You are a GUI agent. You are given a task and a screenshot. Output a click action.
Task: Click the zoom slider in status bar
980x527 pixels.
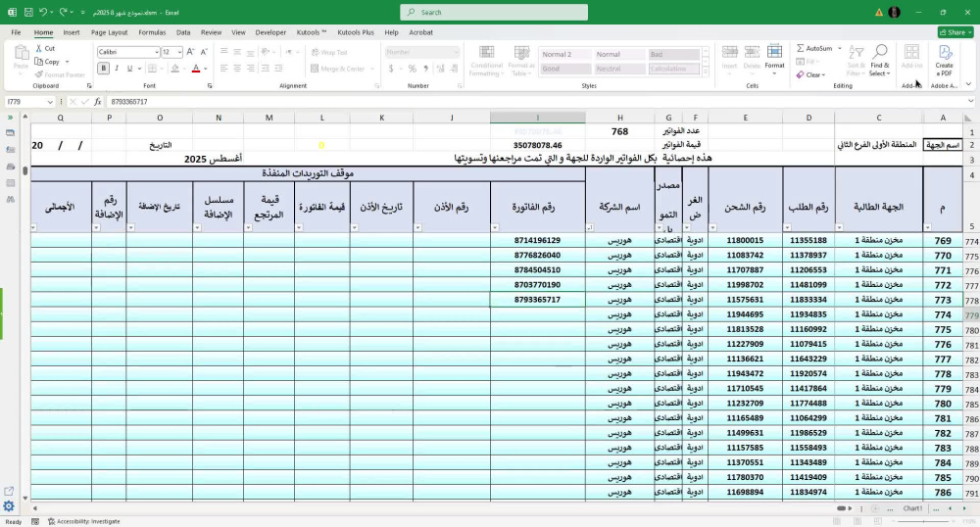pos(925,521)
